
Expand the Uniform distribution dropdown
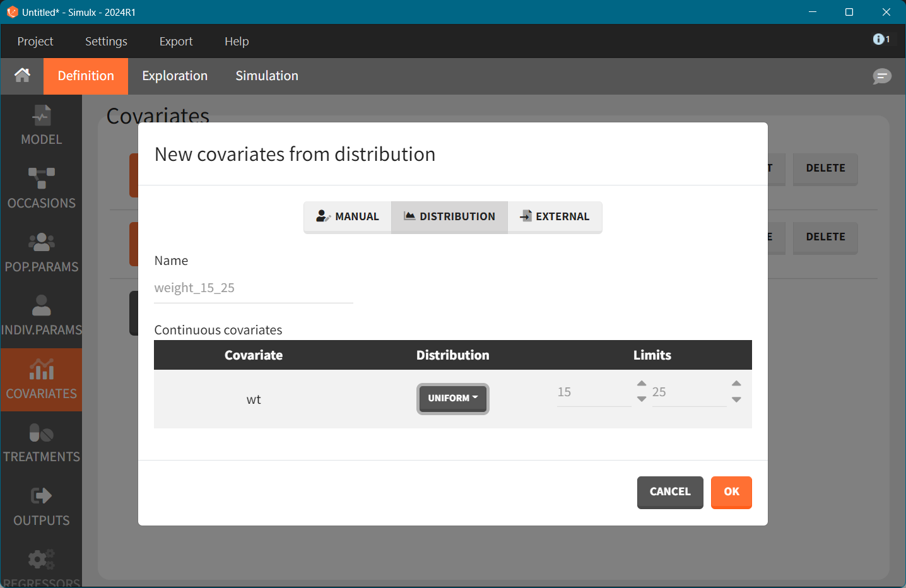point(452,398)
